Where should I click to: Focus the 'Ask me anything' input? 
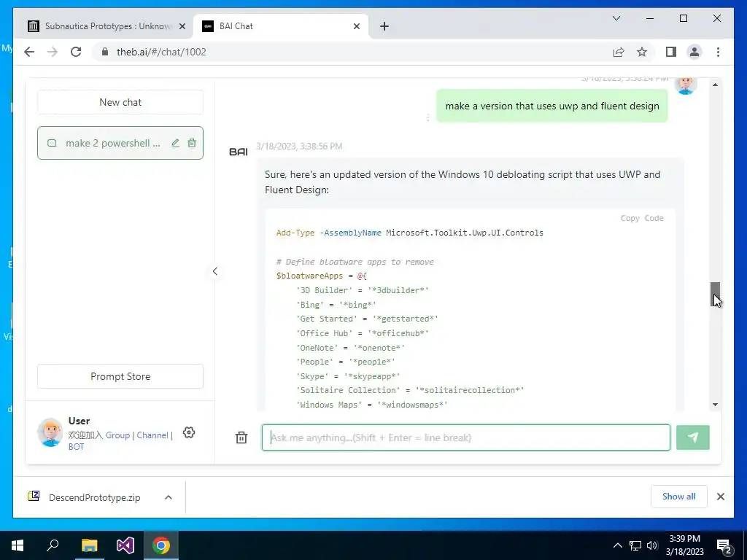[466, 437]
